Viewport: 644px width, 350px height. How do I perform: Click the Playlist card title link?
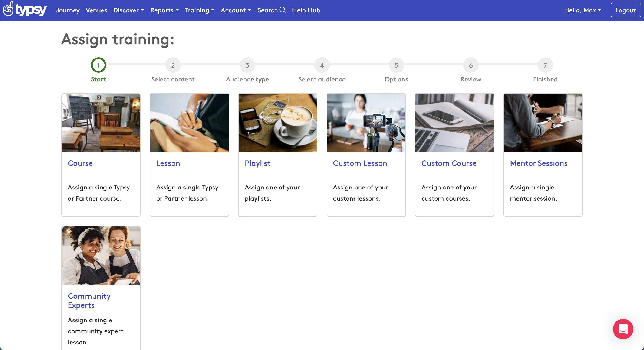257,163
